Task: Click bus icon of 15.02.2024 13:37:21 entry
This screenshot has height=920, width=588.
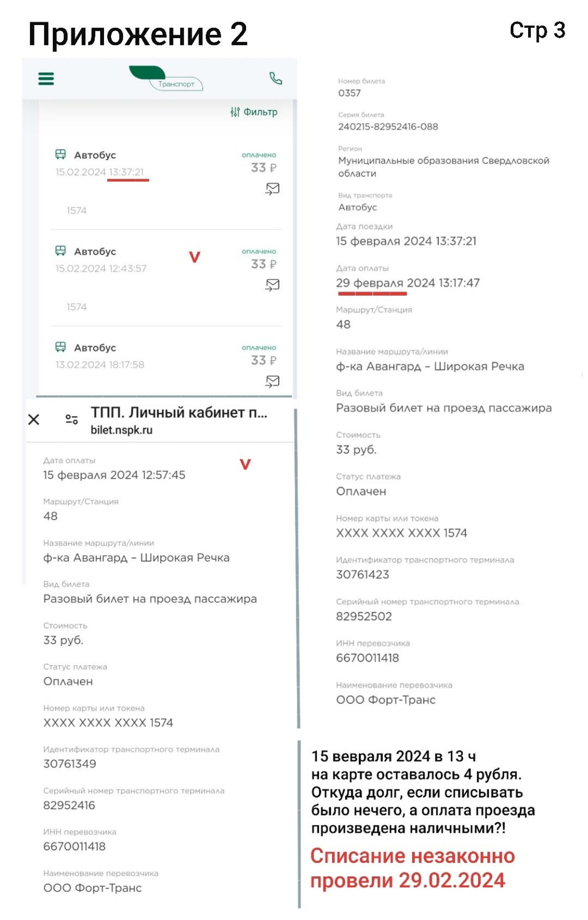Action: click(x=61, y=154)
